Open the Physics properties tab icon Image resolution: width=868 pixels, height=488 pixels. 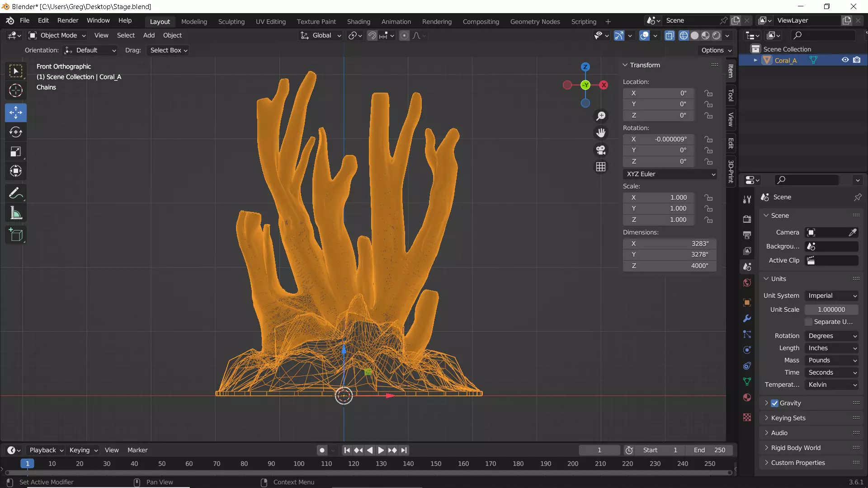pos(747,350)
